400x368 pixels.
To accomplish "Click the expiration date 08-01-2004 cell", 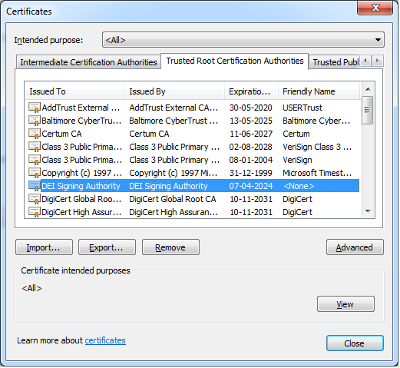I will coord(251,160).
